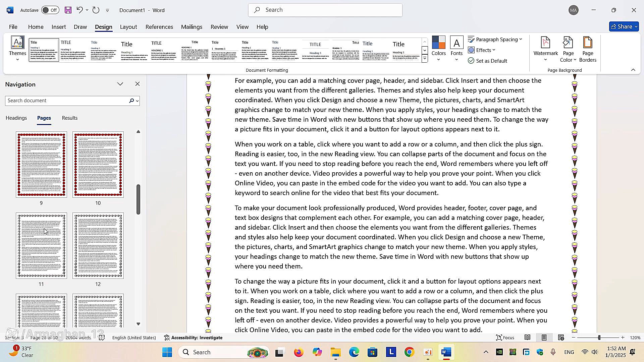This screenshot has width=644, height=362.
Task: Click the Share button
Action: [x=624, y=26]
